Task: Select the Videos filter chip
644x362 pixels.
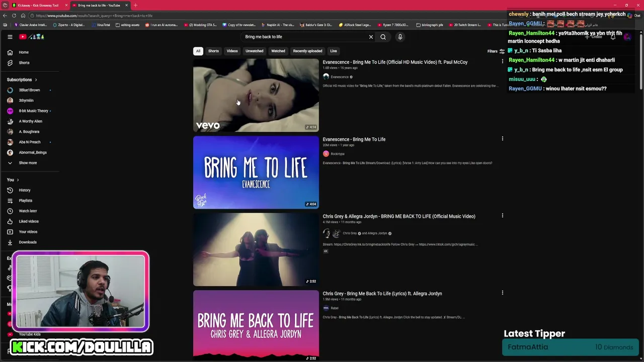Action: point(232,51)
